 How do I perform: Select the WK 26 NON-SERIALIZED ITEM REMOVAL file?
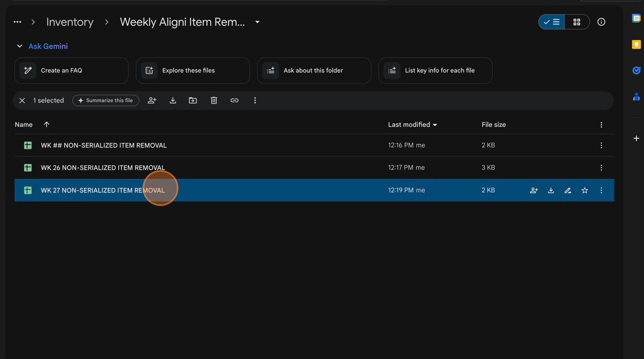(103, 168)
